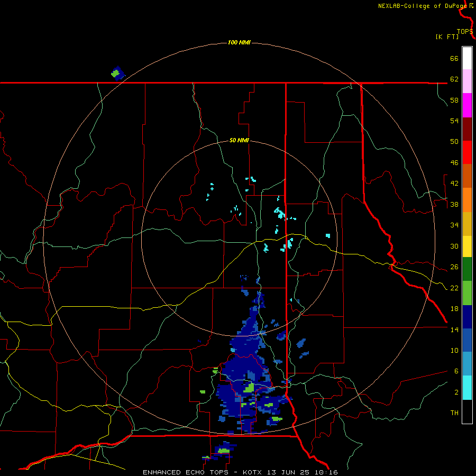Screen dimensions: 476x476
Task: Click the "22" legend value
Action: point(454,288)
